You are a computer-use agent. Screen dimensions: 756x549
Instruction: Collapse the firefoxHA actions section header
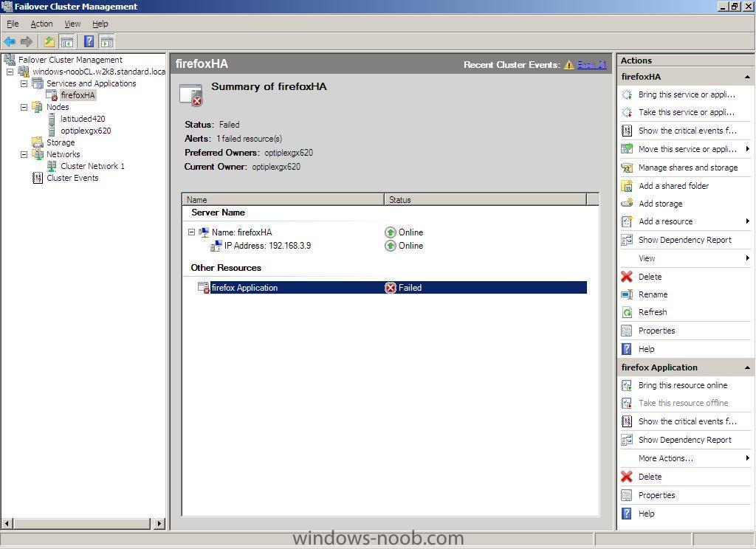pyautogui.click(x=747, y=77)
